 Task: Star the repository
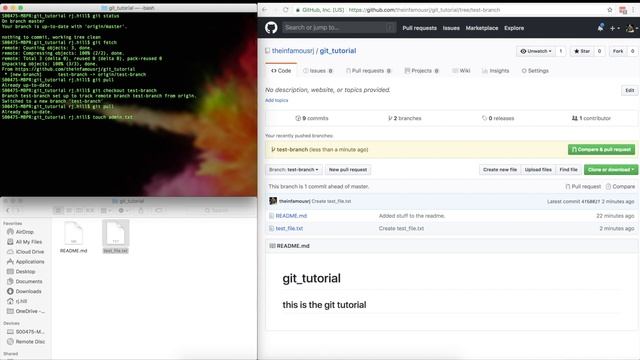pyautogui.click(x=582, y=51)
